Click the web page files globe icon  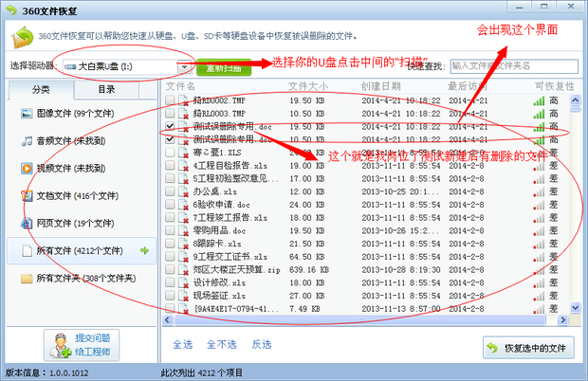click(x=27, y=224)
